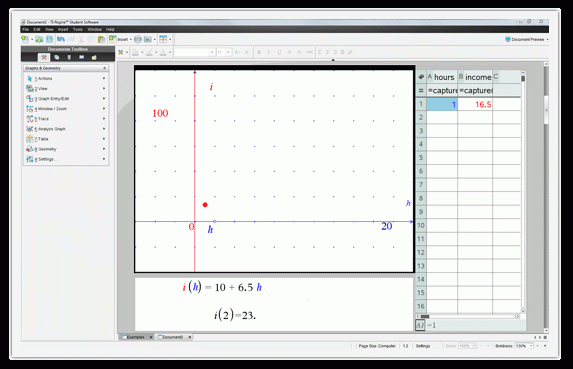Image resolution: width=573 pixels, height=369 pixels.
Task: Click the Take Screenshot camera icon
Action: [x=148, y=39]
